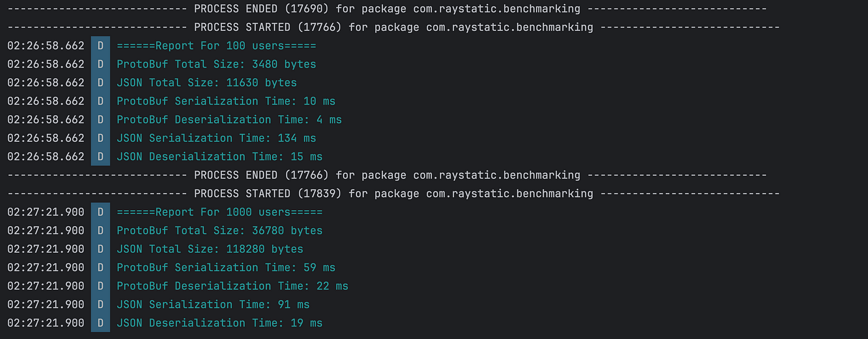Click ProtoBuf Serialization Time: 59 ms log entry
This screenshot has height=339, width=868.
pos(226,268)
